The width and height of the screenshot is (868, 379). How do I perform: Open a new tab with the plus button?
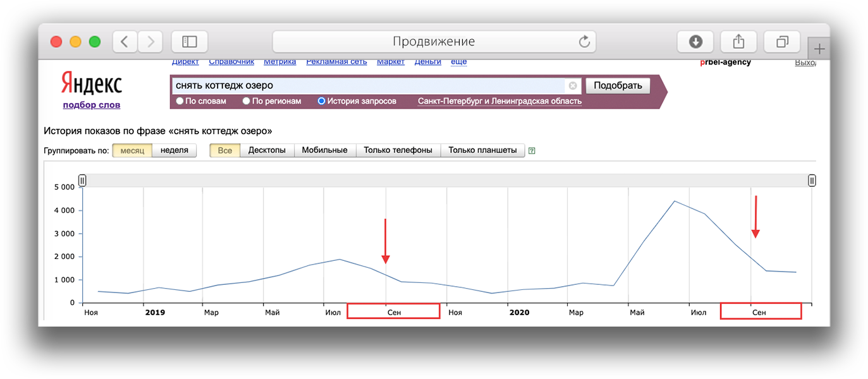click(818, 49)
